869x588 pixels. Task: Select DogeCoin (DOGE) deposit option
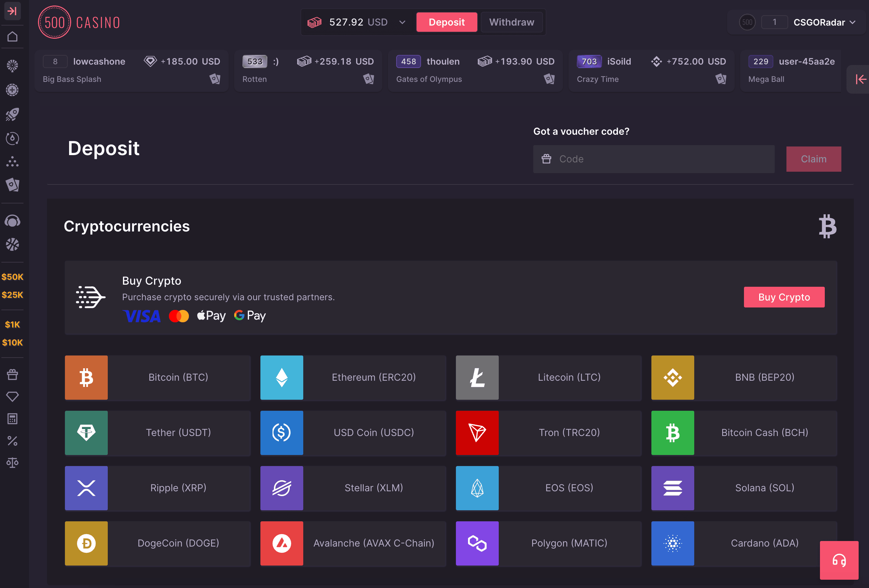pos(158,543)
